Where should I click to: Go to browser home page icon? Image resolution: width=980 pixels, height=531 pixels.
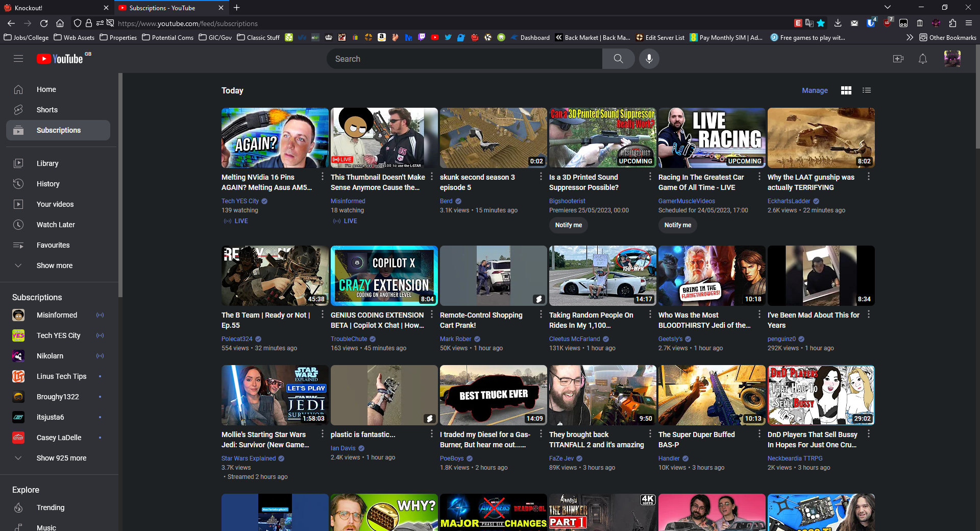pos(60,23)
